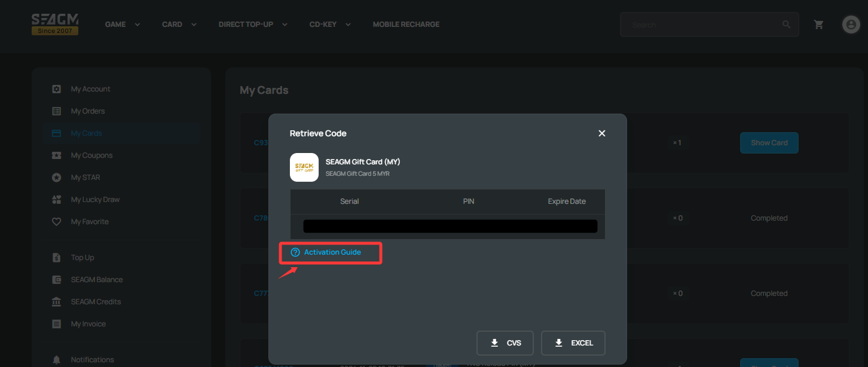Click the SEAGM Credits bank icon
This screenshot has height=367, width=868.
(x=56, y=302)
